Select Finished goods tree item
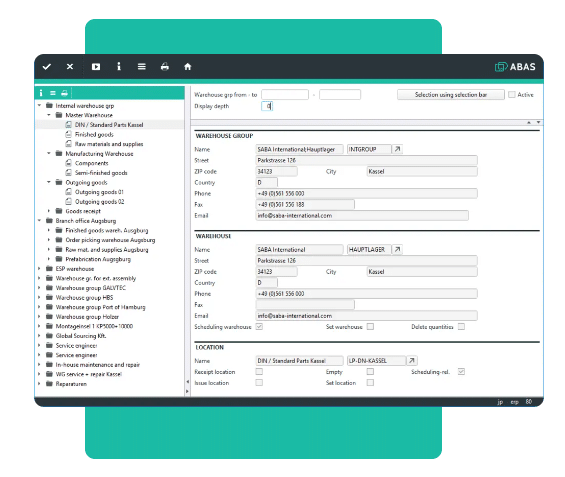Viewport: 565px width, 477px height. click(94, 134)
